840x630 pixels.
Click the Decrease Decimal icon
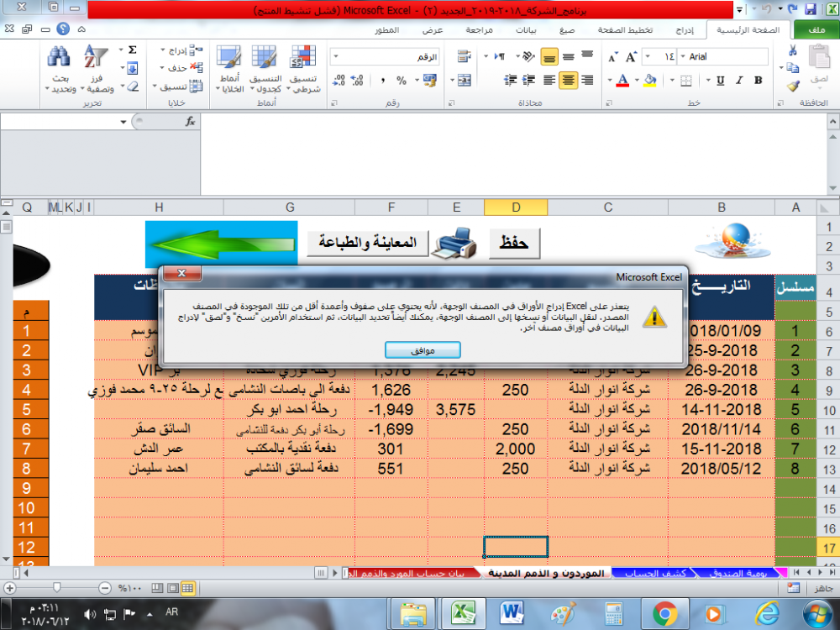tap(339, 81)
